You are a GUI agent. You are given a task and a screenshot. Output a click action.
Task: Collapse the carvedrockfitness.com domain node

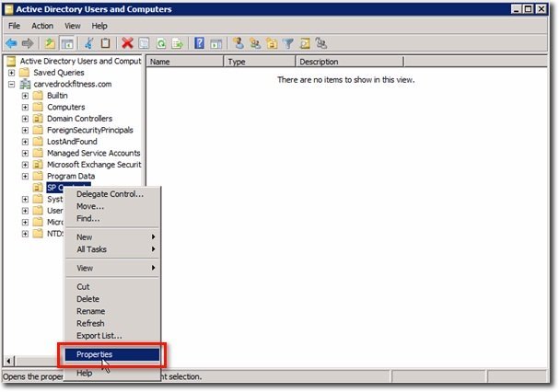pyautogui.click(x=11, y=85)
